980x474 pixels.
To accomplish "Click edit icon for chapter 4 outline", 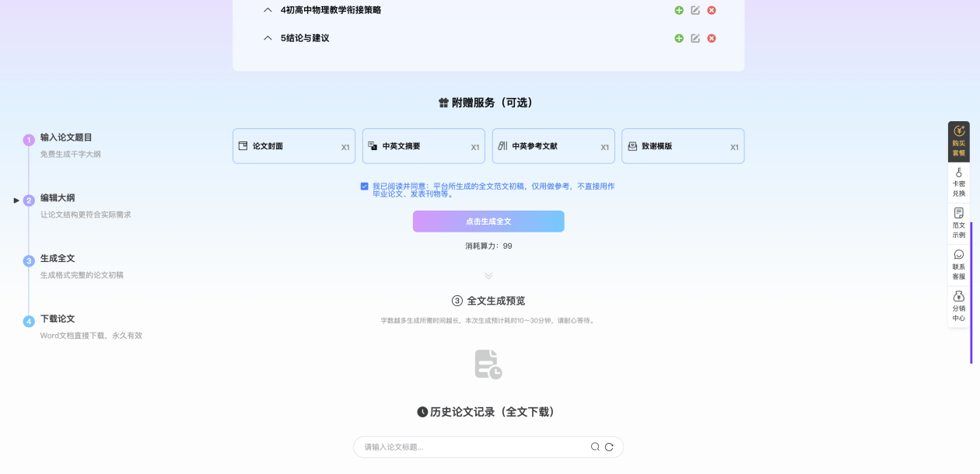I will point(695,10).
